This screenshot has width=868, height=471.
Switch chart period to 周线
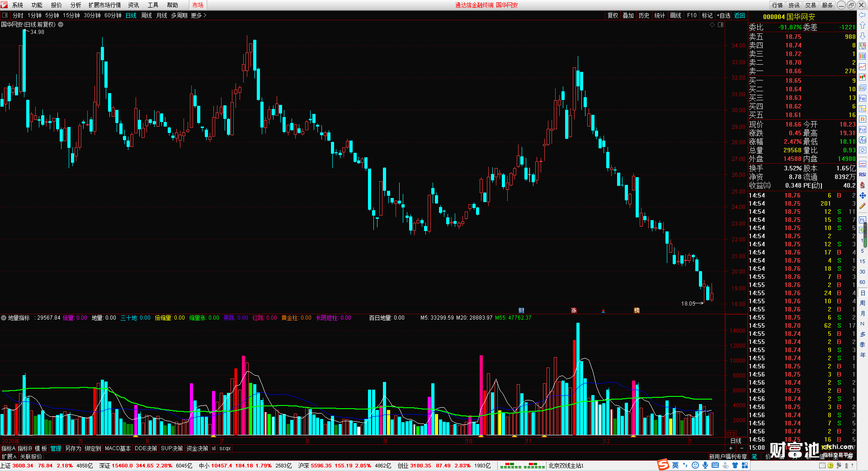click(146, 15)
